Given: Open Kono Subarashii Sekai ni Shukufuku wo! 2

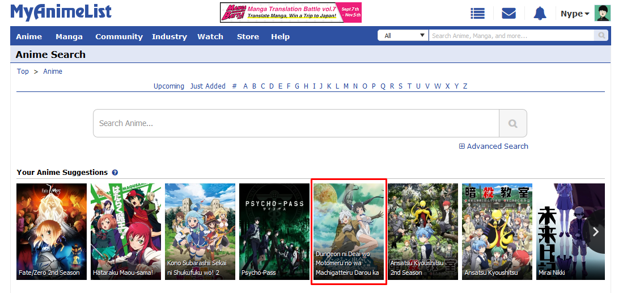Looking at the screenshot, I should coord(200,232).
